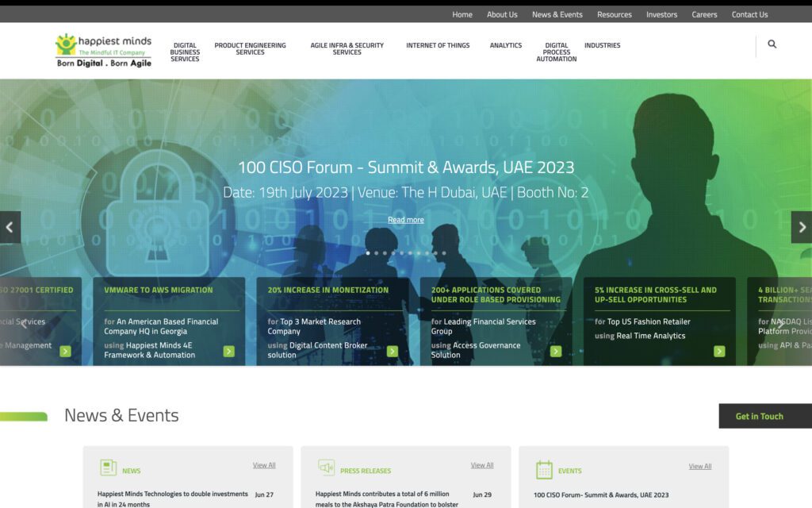812x508 pixels.
Task: Click the Jun 27 news date
Action: click(264, 495)
